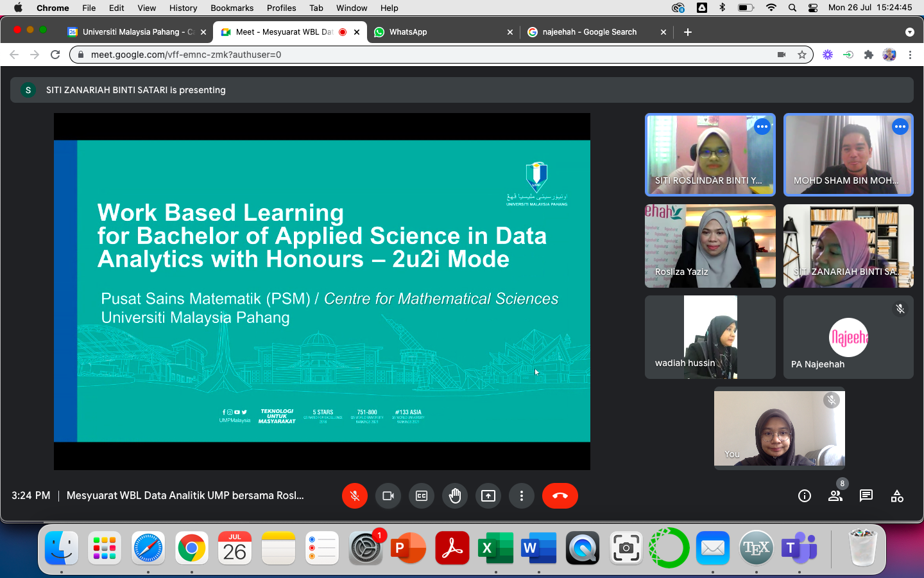Launch Adobe Acrobat from the Dock
This screenshot has height=578, width=924.
point(452,548)
